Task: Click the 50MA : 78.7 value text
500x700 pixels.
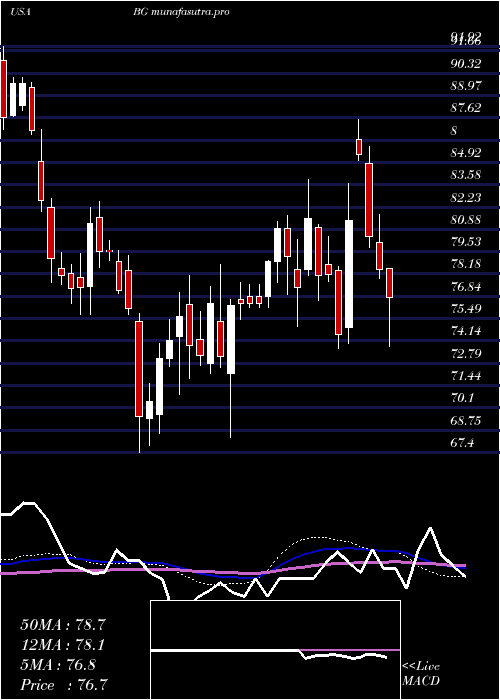Action: pos(63,625)
